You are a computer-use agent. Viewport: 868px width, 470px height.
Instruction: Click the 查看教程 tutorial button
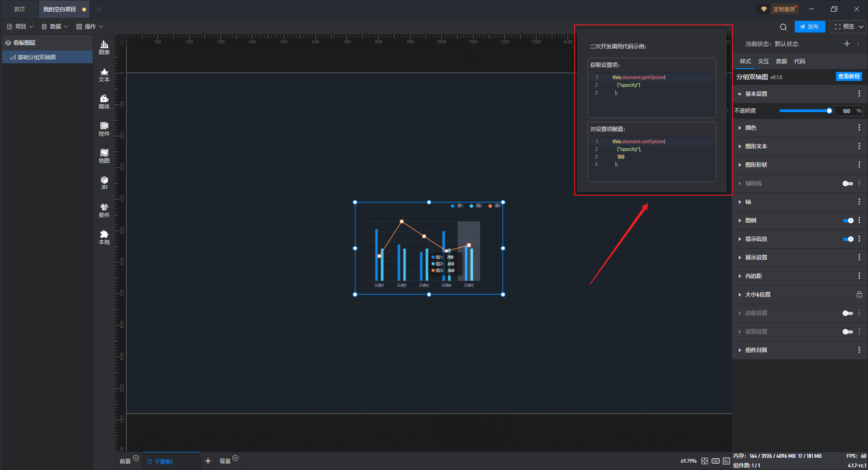[849, 76]
